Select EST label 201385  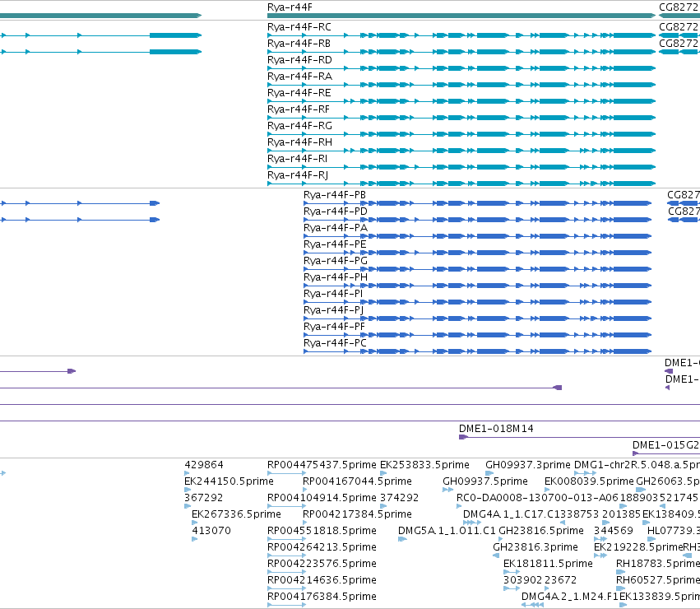click(x=621, y=514)
